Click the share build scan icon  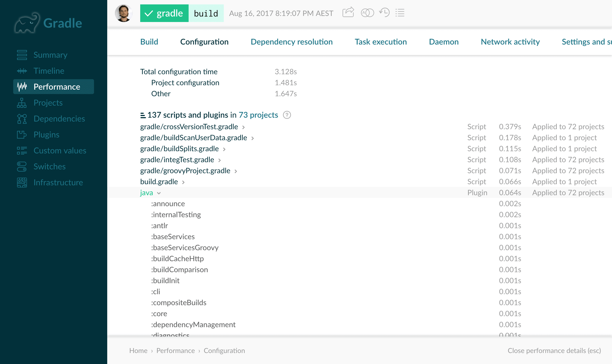point(348,13)
